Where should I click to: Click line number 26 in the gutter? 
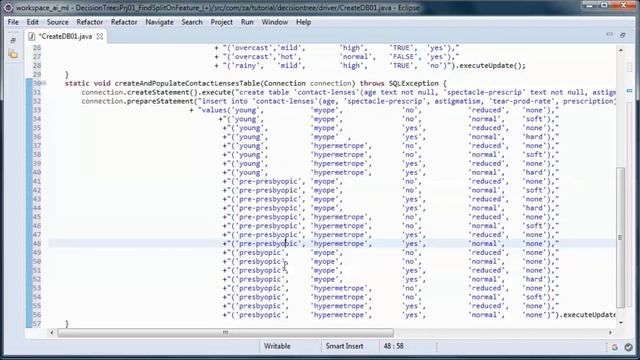(37, 48)
